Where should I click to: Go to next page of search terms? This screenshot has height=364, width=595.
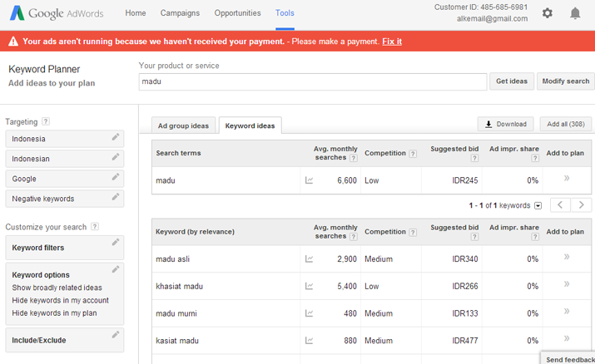(x=581, y=205)
